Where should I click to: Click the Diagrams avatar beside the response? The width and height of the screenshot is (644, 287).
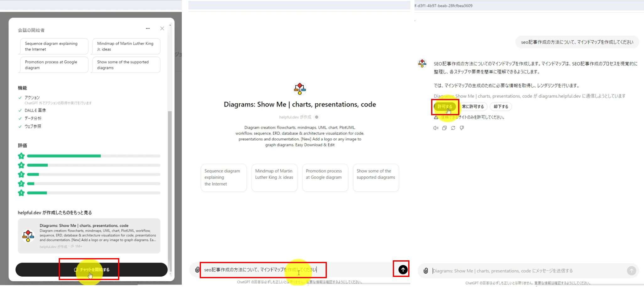point(422,63)
